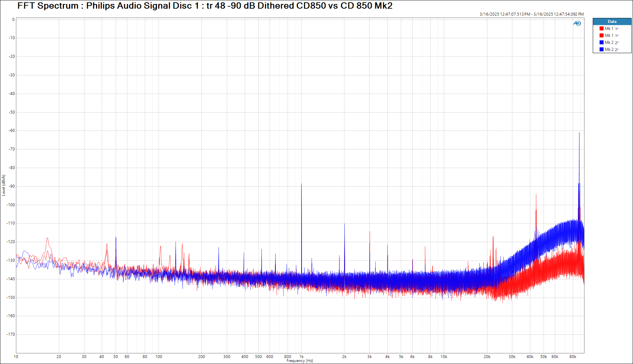Click the red spike peak near 44 kHz
The image size is (633, 364).
tap(536, 195)
